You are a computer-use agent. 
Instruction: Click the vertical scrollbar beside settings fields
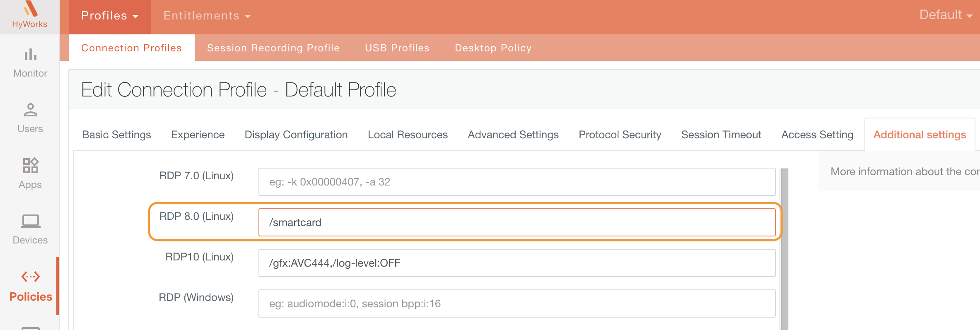pyautogui.click(x=784, y=248)
